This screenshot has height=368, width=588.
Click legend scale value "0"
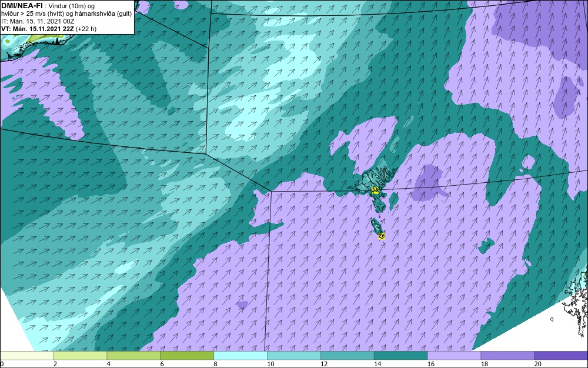[x=2, y=364]
